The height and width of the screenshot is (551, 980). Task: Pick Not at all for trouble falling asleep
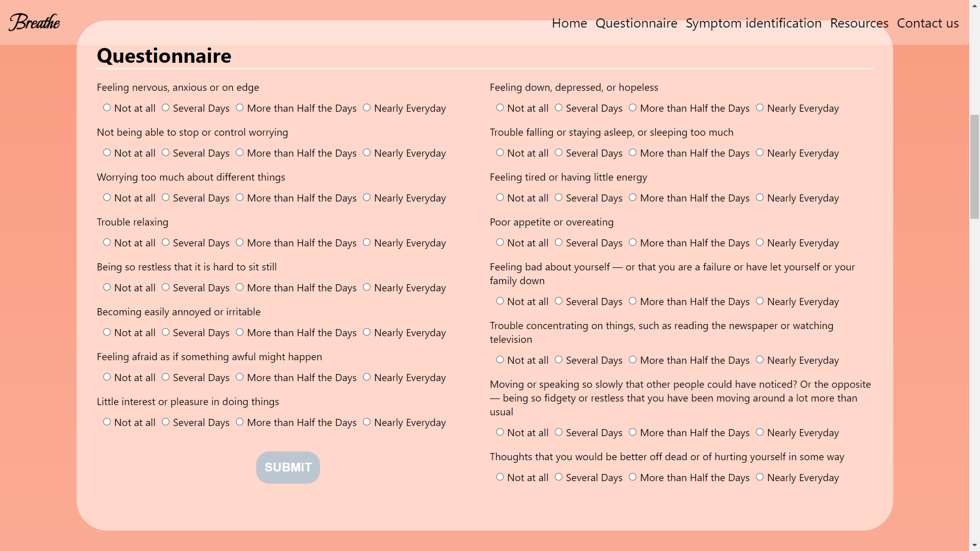[500, 153]
